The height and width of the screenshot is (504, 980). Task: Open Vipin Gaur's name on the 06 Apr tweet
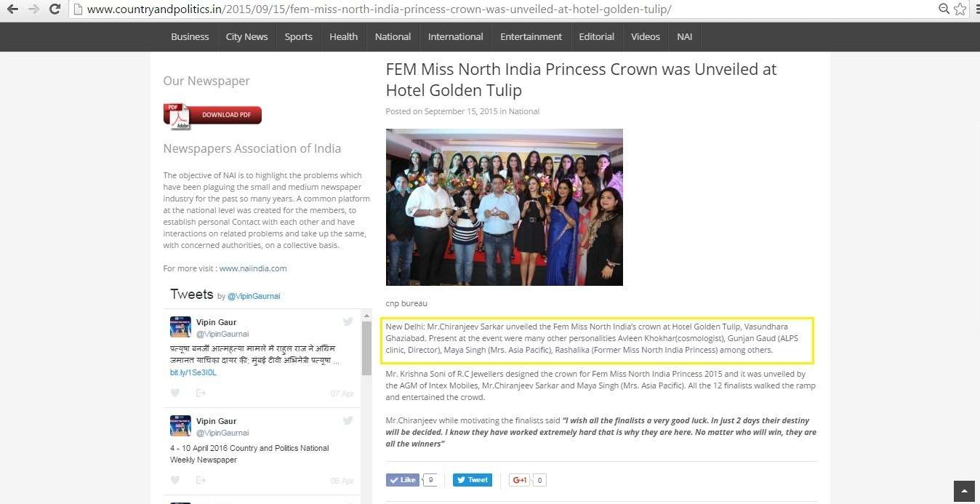(x=216, y=421)
